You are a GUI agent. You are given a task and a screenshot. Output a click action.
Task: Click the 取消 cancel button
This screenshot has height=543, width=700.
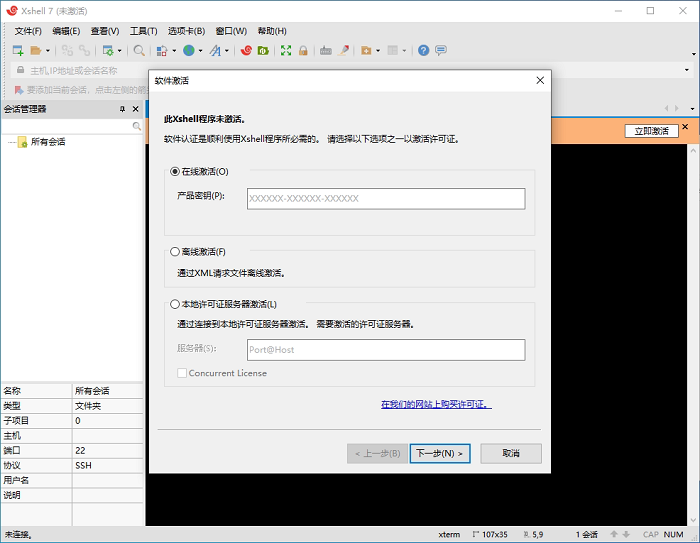pyautogui.click(x=511, y=454)
